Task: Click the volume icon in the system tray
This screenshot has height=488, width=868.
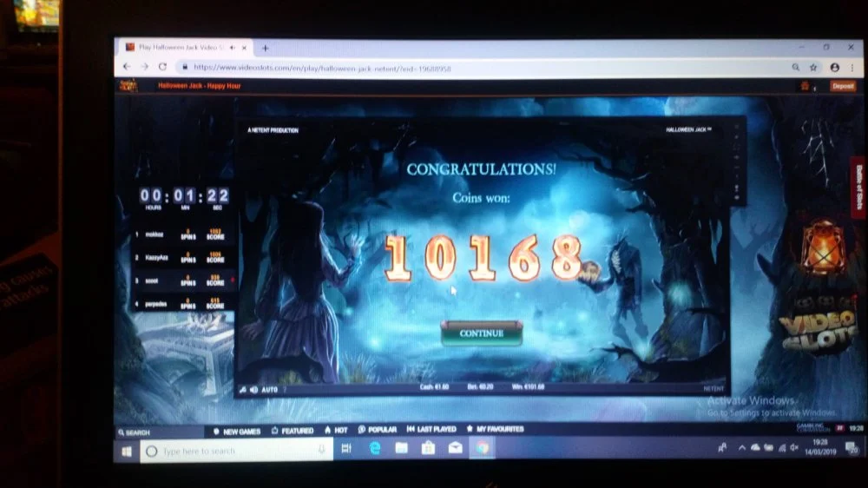Action: 795,447
